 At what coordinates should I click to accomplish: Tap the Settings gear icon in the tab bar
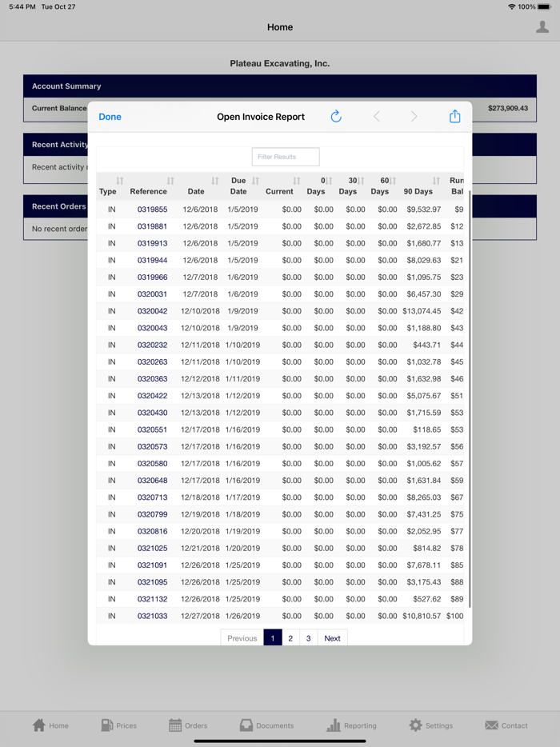coord(415,725)
